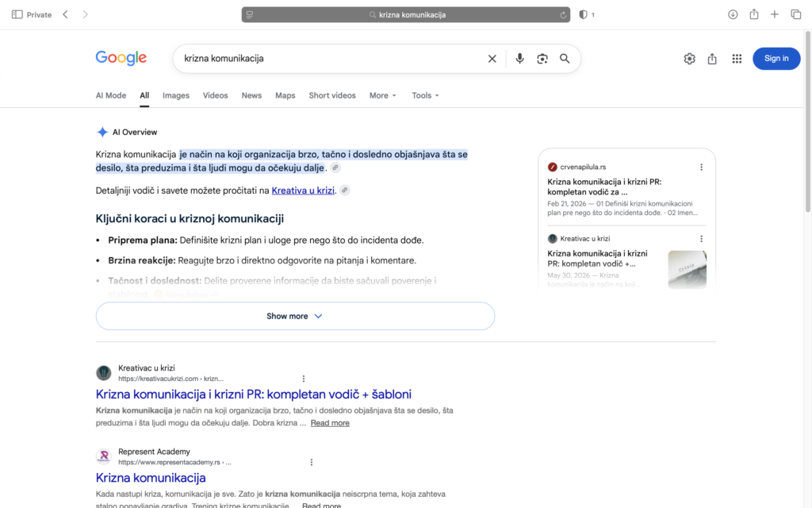Clear the search query with X icon
812x508 pixels.
(x=492, y=59)
